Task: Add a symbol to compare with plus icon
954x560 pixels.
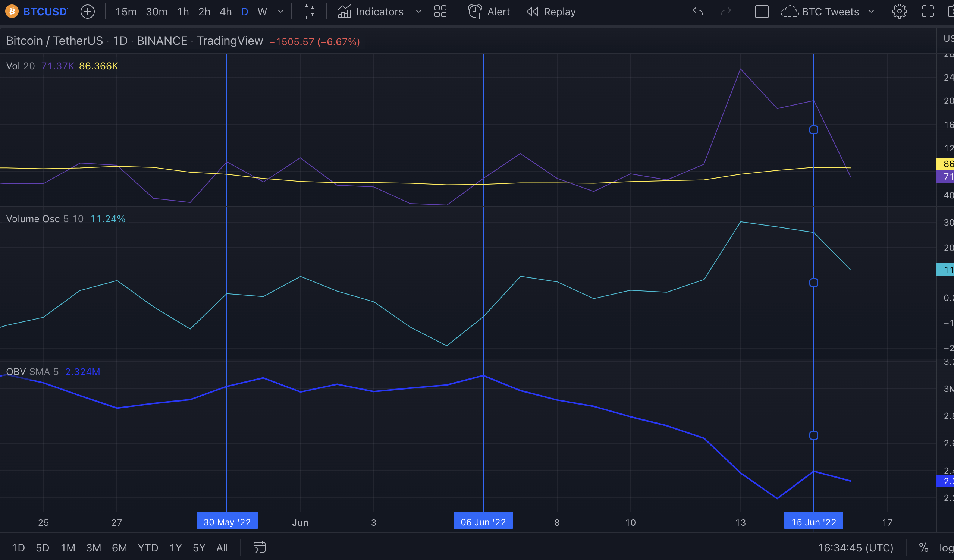Action: tap(87, 12)
